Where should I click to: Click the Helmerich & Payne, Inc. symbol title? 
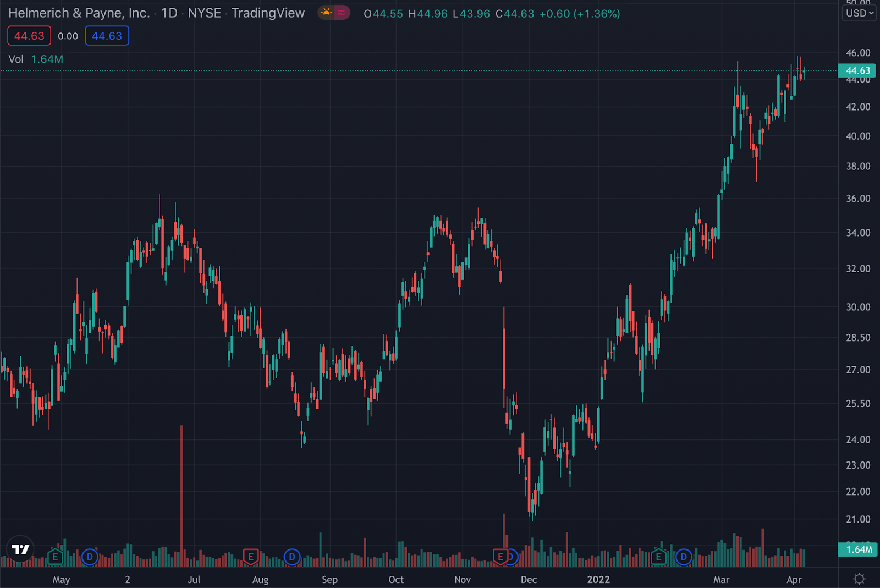pyautogui.click(x=79, y=13)
